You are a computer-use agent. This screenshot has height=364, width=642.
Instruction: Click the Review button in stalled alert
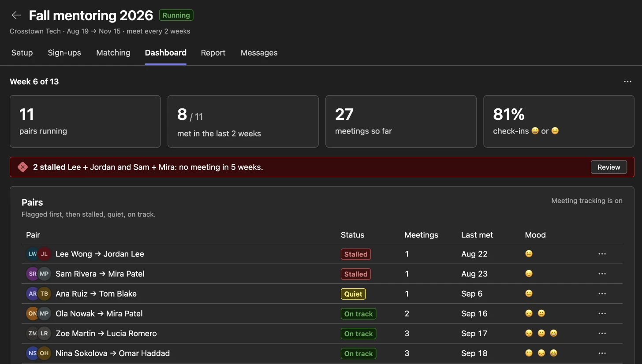point(609,167)
